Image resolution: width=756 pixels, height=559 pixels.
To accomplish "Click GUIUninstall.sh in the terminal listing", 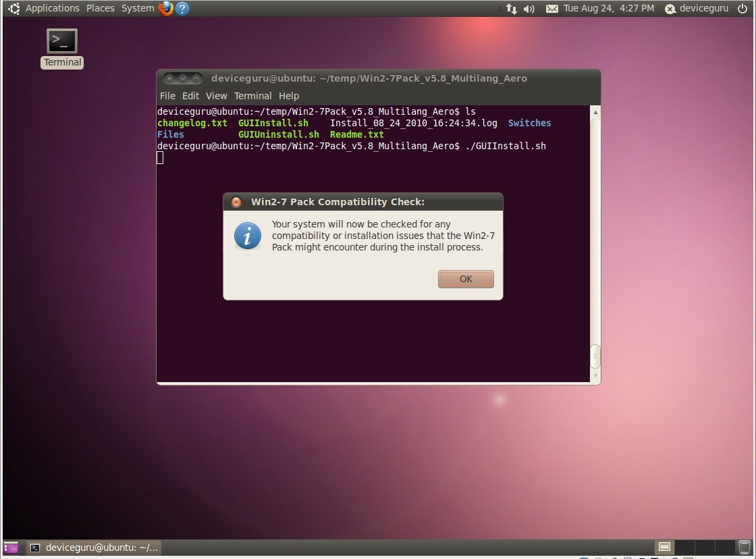I will [278, 134].
